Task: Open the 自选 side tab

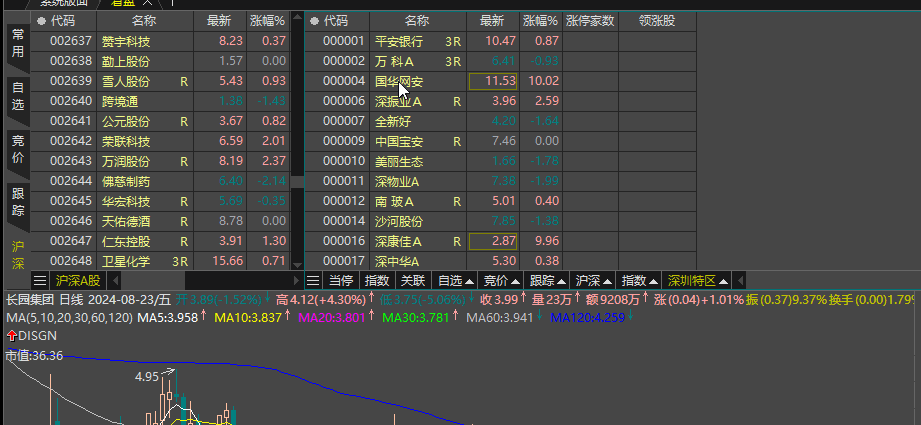Action: 18,97
